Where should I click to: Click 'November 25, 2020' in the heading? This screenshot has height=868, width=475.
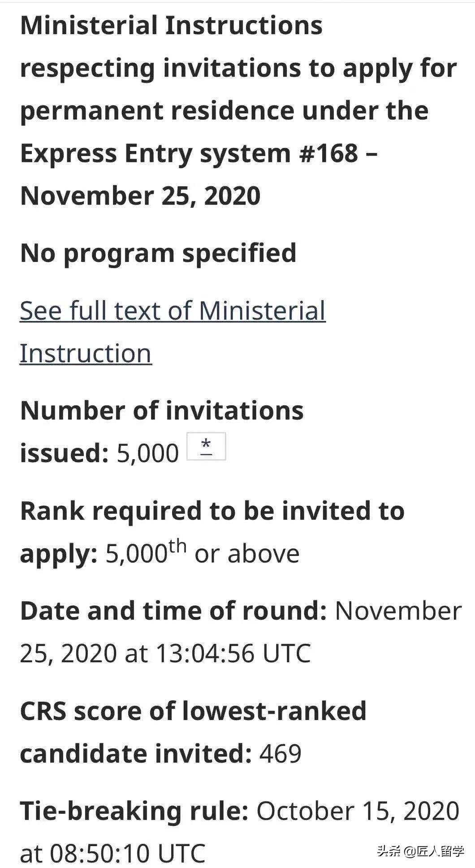pos(140,196)
